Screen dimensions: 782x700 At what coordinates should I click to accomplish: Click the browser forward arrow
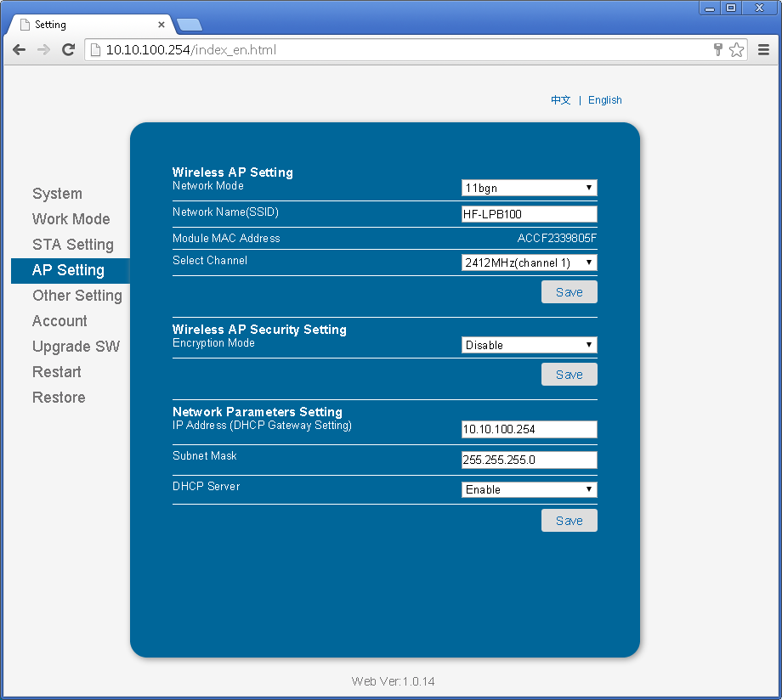click(x=43, y=50)
